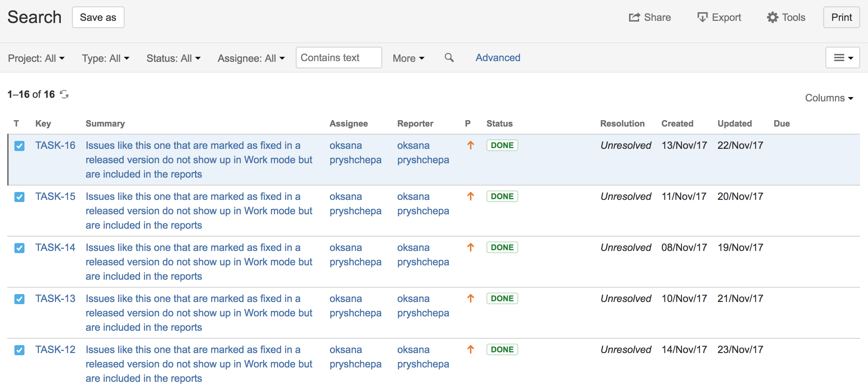Image resolution: width=868 pixels, height=389 pixels.
Task: Deselect the TASK-12 checkbox
Action: (19, 350)
